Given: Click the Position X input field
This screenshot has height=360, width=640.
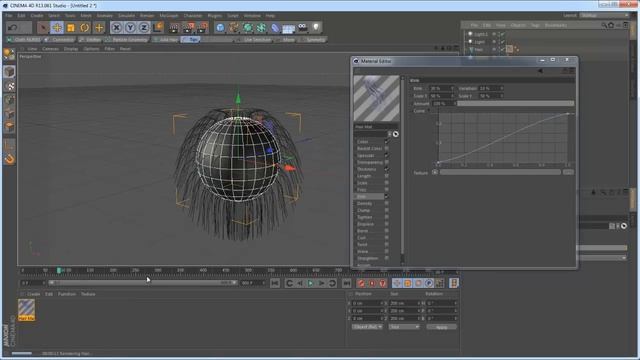Looking at the screenshot, I should tap(367, 303).
